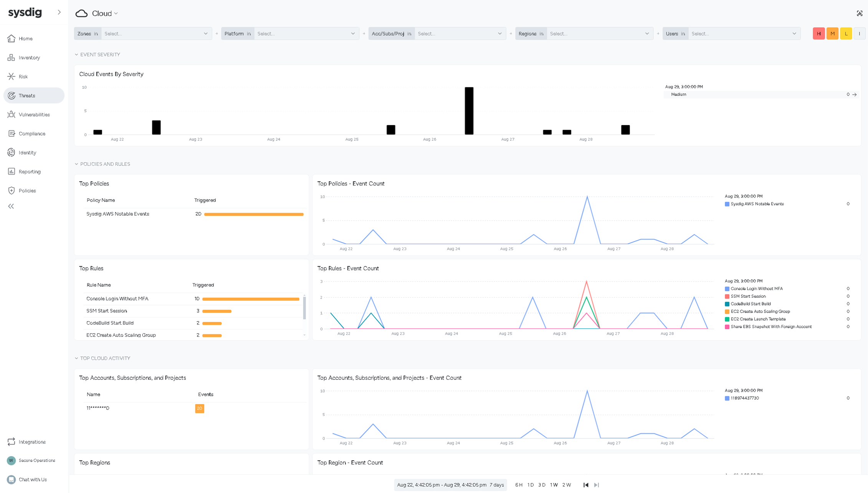
Task: Click the Sysdig AWS Notable Events legend swatch
Action: coord(727,204)
